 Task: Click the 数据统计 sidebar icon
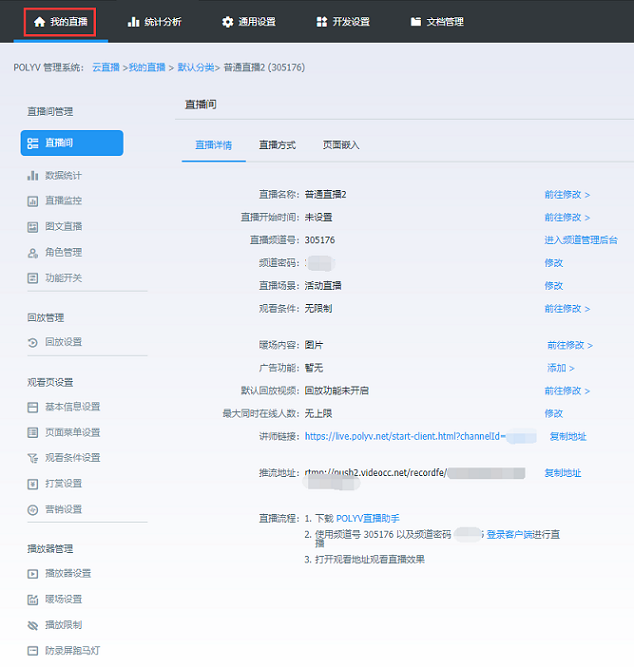(33, 175)
